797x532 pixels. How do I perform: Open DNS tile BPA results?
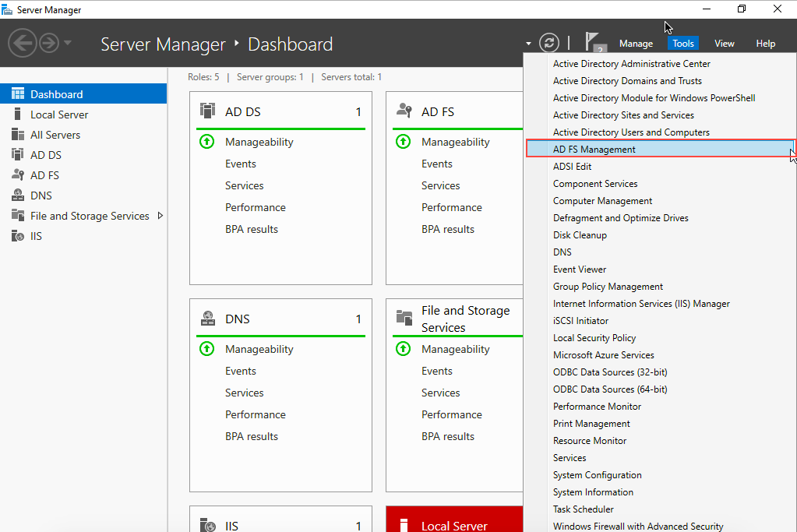point(252,436)
